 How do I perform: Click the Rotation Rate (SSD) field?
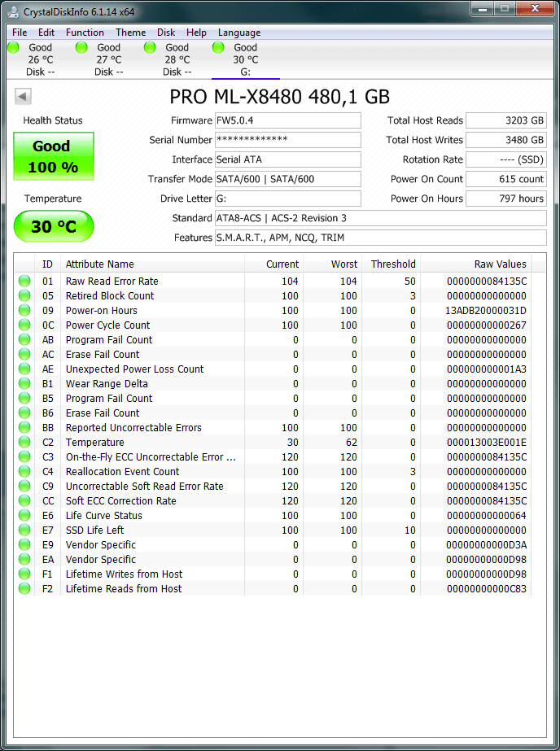click(505, 159)
